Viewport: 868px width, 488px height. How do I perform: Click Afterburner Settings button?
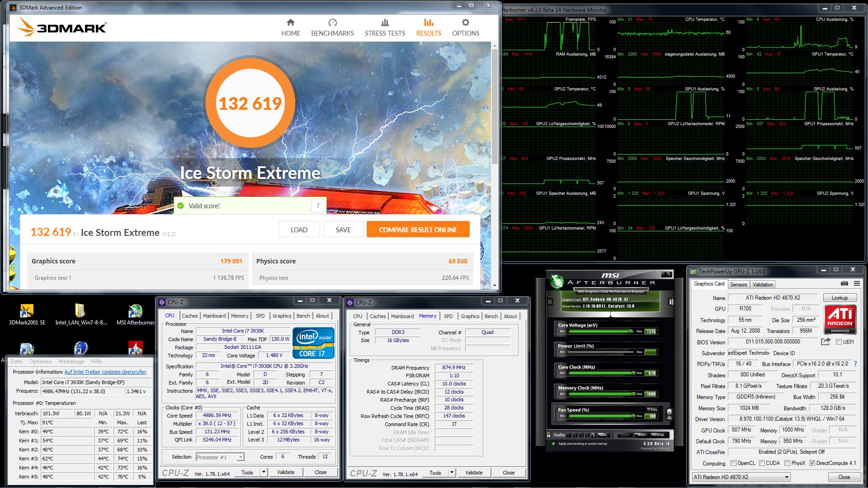[x=658, y=435]
